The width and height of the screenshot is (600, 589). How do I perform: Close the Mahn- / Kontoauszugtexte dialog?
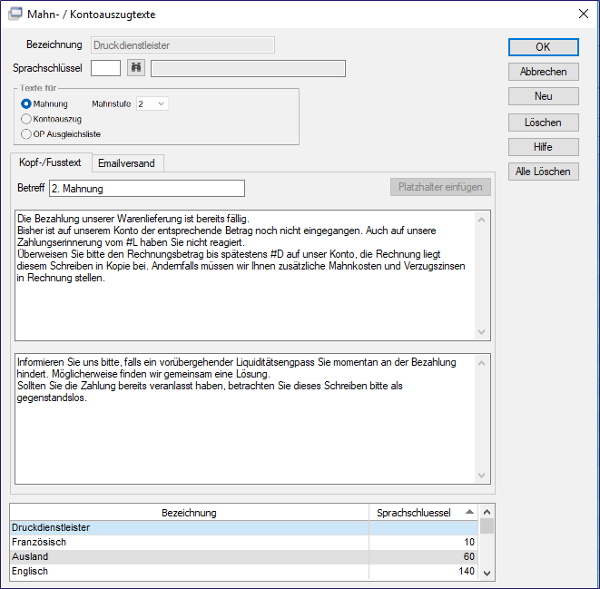583,14
